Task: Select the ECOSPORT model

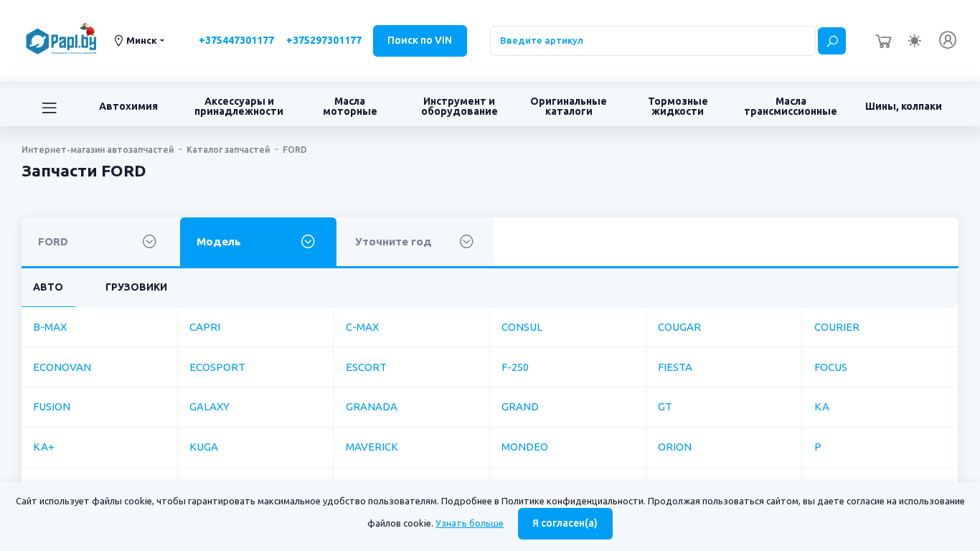Action: (217, 367)
